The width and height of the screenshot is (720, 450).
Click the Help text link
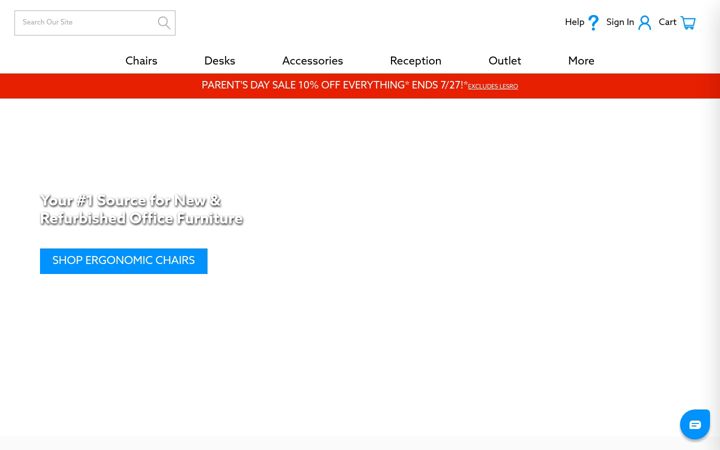tap(574, 22)
